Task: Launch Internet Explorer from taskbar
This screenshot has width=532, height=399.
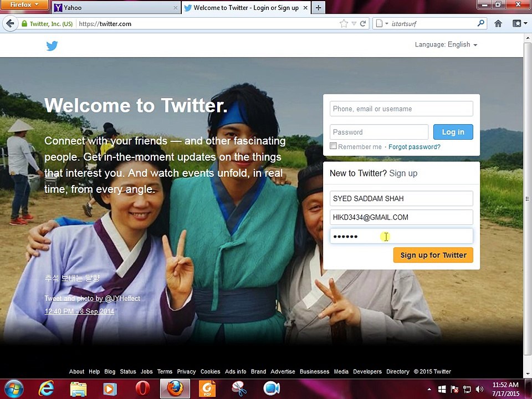Action: 46,389
